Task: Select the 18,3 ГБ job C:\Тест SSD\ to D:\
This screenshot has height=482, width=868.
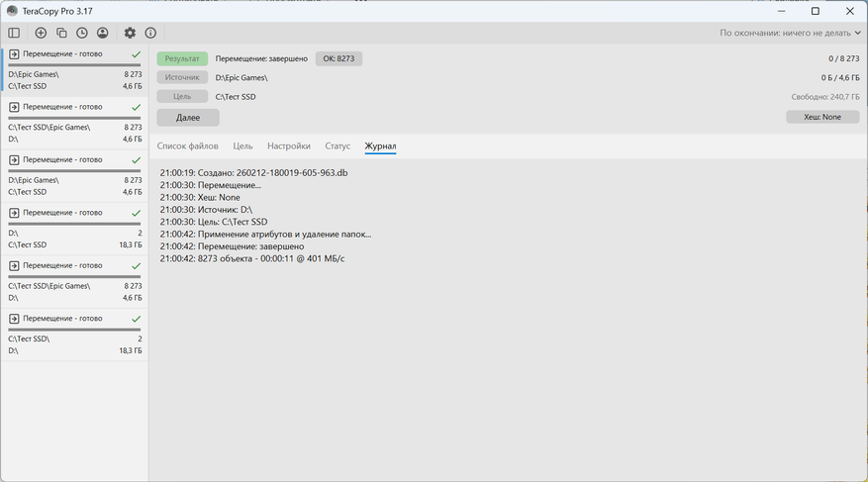Action: pyautogui.click(x=75, y=335)
